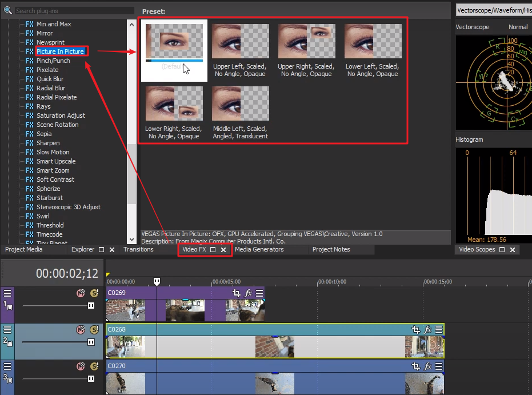Open the hamburger menu on clip C0268
The width and height of the screenshot is (532, 395).
(x=439, y=329)
